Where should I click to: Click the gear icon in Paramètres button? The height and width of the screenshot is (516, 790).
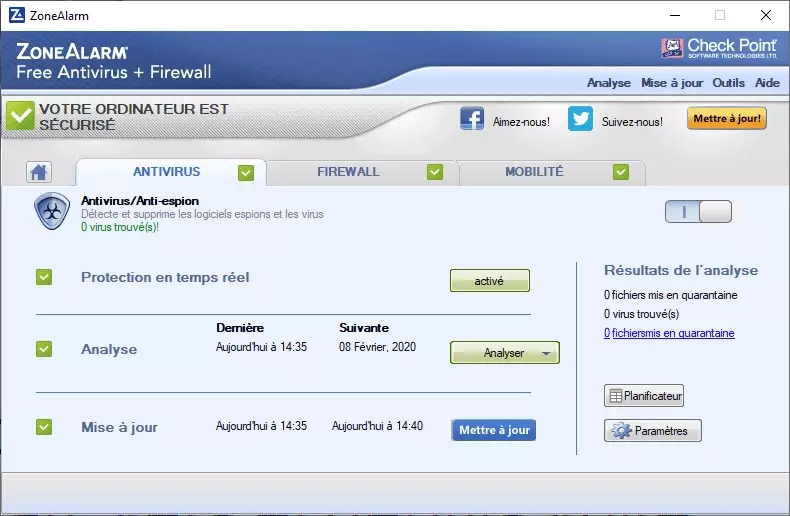coord(621,431)
